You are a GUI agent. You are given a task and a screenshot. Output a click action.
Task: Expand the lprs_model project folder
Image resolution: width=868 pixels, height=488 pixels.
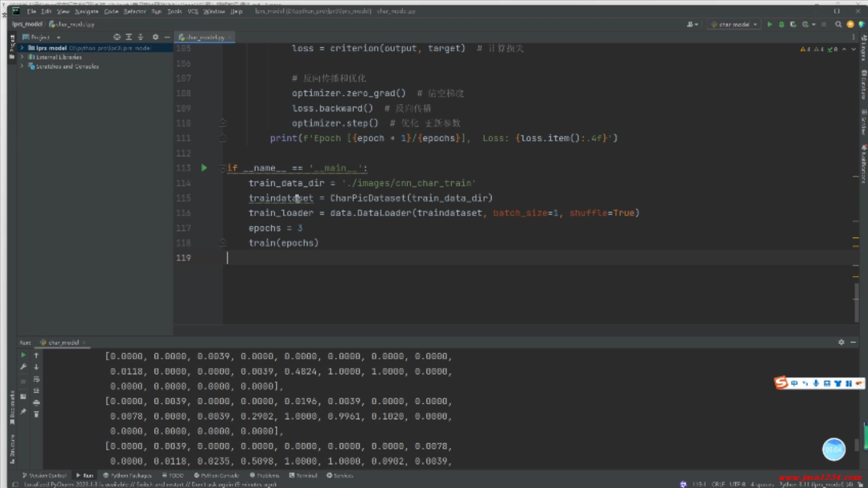click(x=22, y=48)
